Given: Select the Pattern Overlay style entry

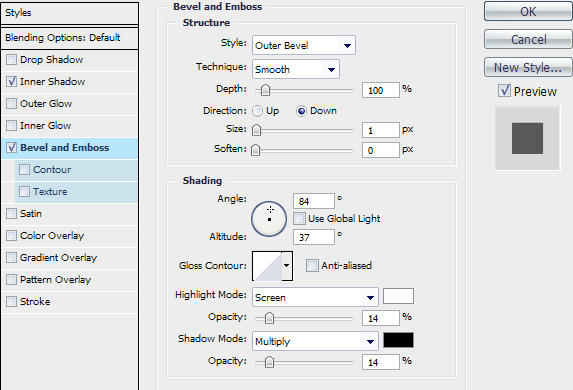Looking at the screenshot, I should 56,280.
